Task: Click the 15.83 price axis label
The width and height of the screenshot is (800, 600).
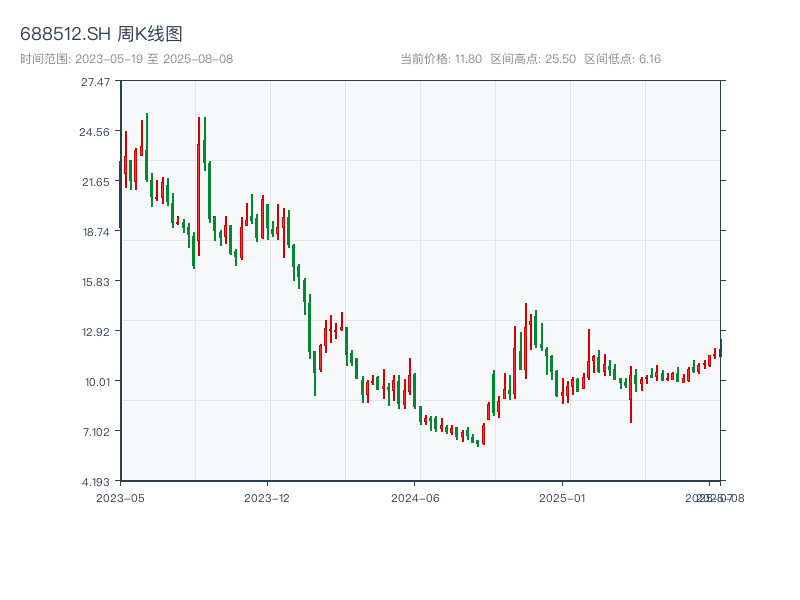Action: (x=96, y=281)
